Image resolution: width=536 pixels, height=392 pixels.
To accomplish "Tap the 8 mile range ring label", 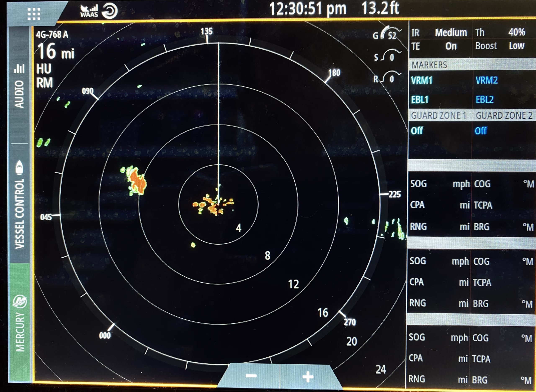I will [x=267, y=256].
